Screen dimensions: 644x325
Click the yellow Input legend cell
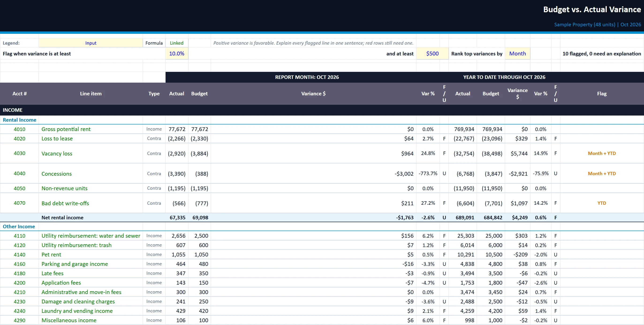[x=91, y=43]
